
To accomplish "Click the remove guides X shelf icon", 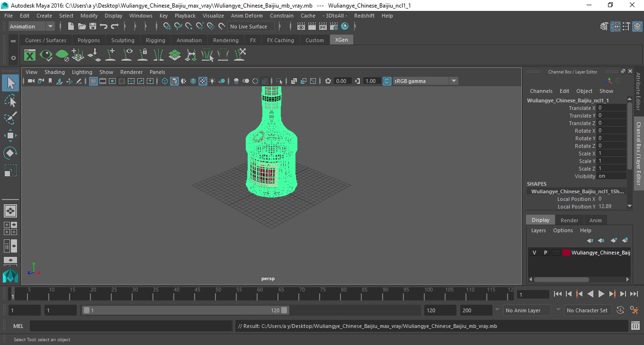I will pos(240,55).
